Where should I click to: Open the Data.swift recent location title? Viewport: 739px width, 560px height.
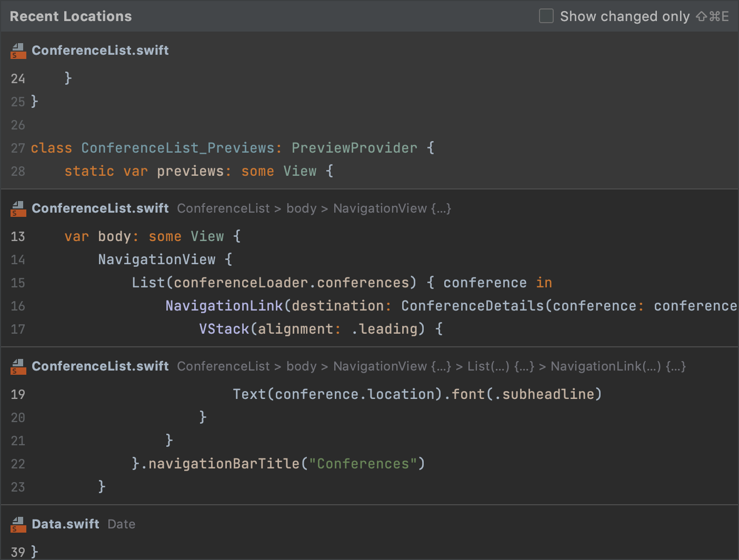pyautogui.click(x=65, y=524)
